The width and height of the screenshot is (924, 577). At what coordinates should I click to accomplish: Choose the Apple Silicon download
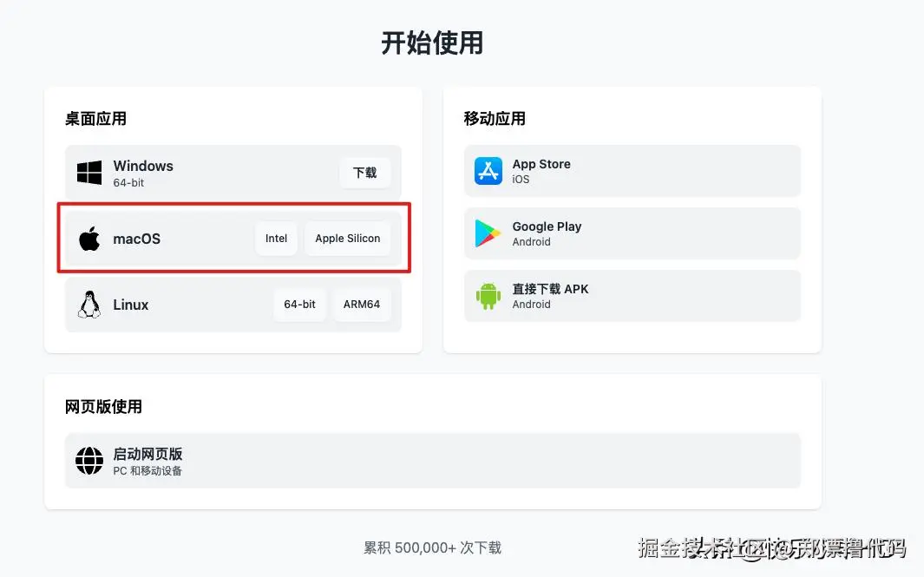pos(348,239)
